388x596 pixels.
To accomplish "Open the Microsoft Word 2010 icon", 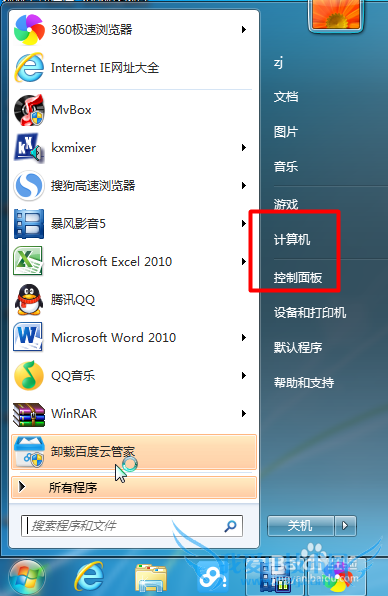I will click(28, 337).
